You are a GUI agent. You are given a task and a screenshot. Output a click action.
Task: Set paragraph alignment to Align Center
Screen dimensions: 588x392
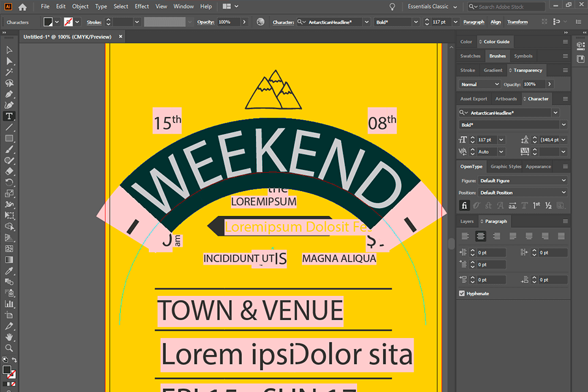tap(480, 236)
